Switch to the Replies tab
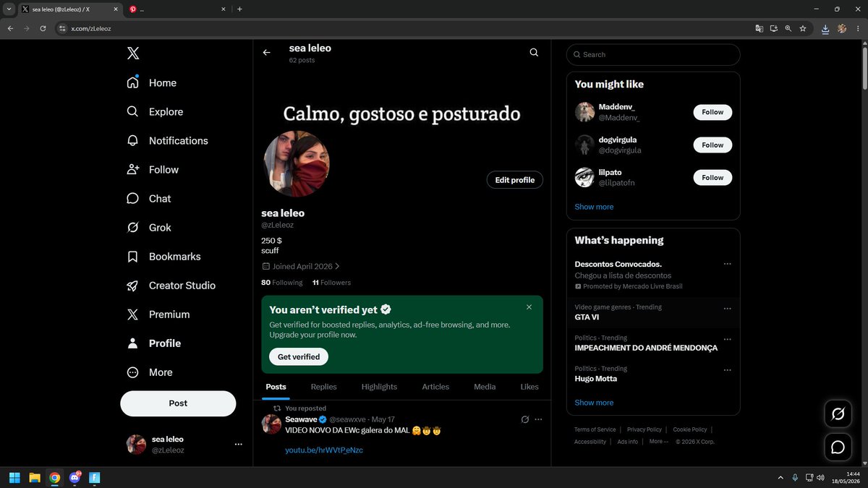The width and height of the screenshot is (868, 488). tap(324, 387)
